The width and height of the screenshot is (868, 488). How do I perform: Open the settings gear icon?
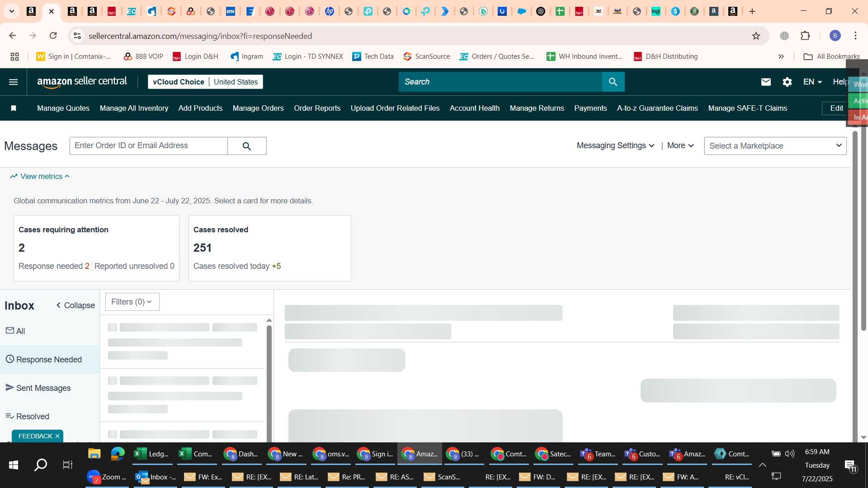click(x=787, y=82)
